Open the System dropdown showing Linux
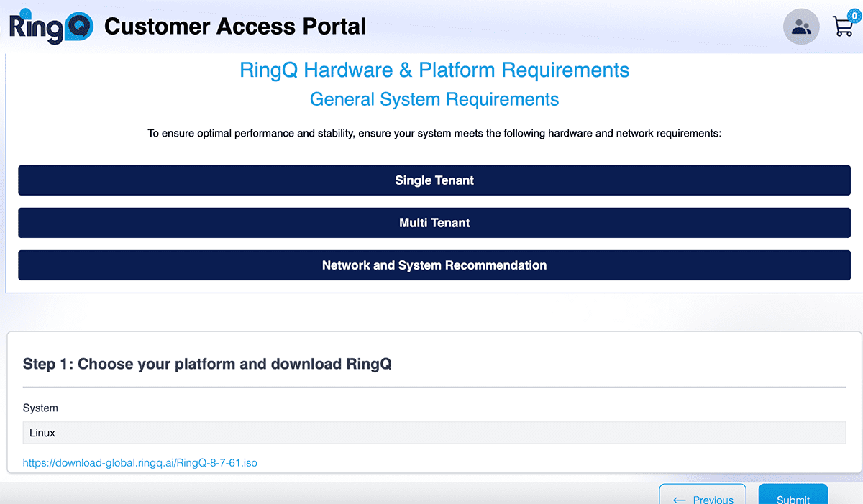 434,433
